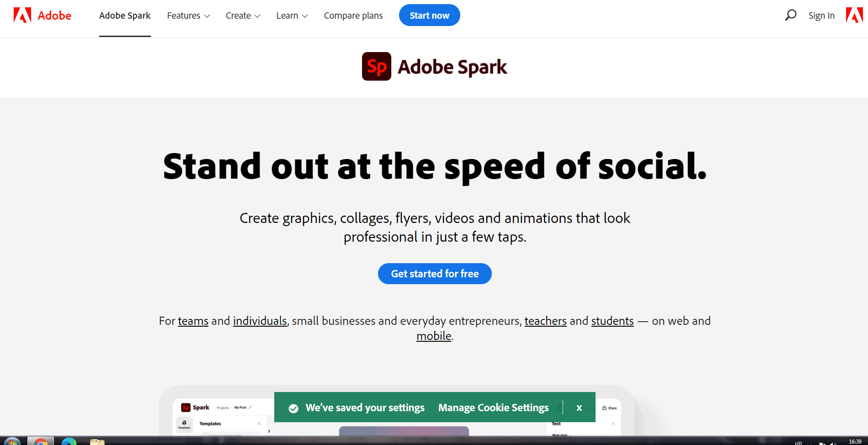Click the system clock showing 16:39
868x445 pixels.
[855, 442]
